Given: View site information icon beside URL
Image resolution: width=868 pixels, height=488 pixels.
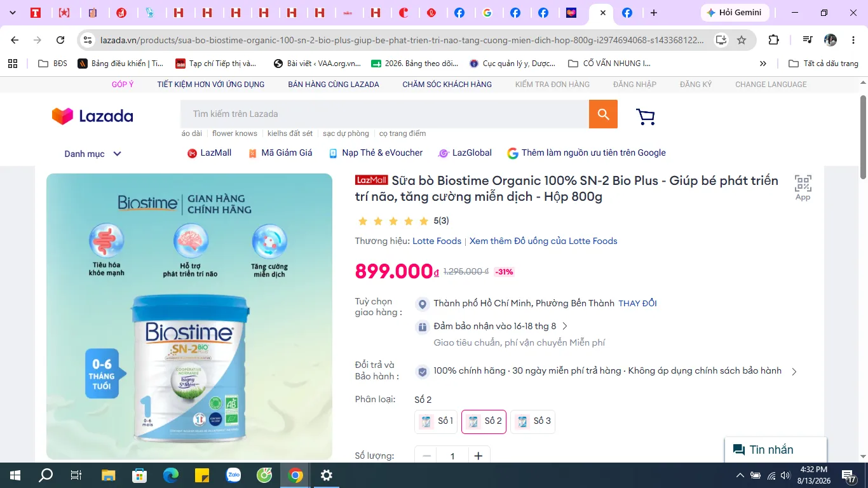Looking at the screenshot, I should coord(88,40).
